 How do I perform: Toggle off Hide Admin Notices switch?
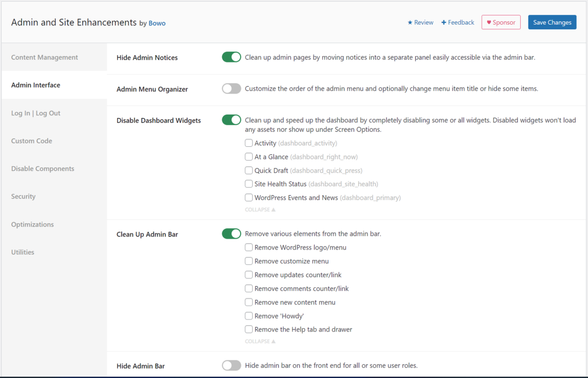231,57
